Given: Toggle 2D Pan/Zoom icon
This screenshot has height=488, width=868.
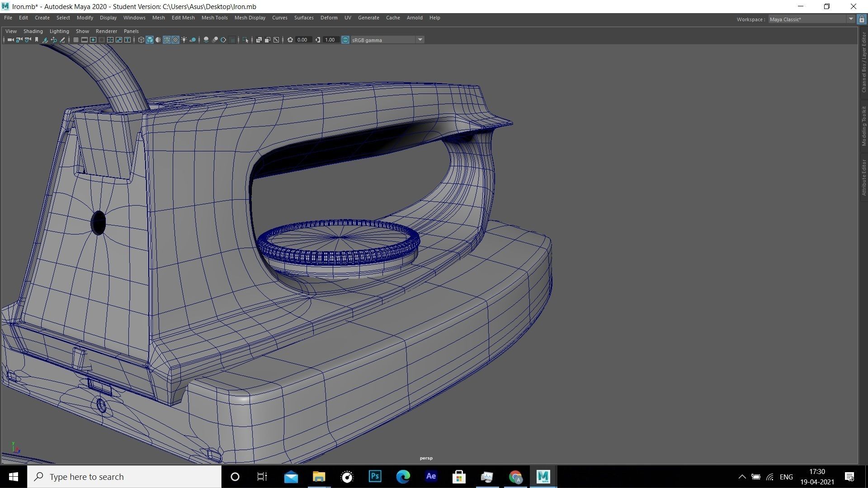Looking at the screenshot, I should tap(54, 40).
